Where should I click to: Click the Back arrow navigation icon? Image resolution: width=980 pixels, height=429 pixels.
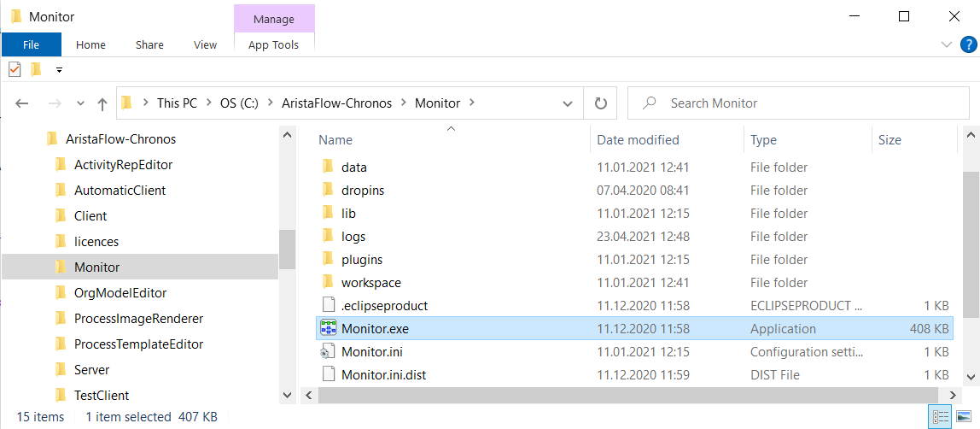point(22,103)
